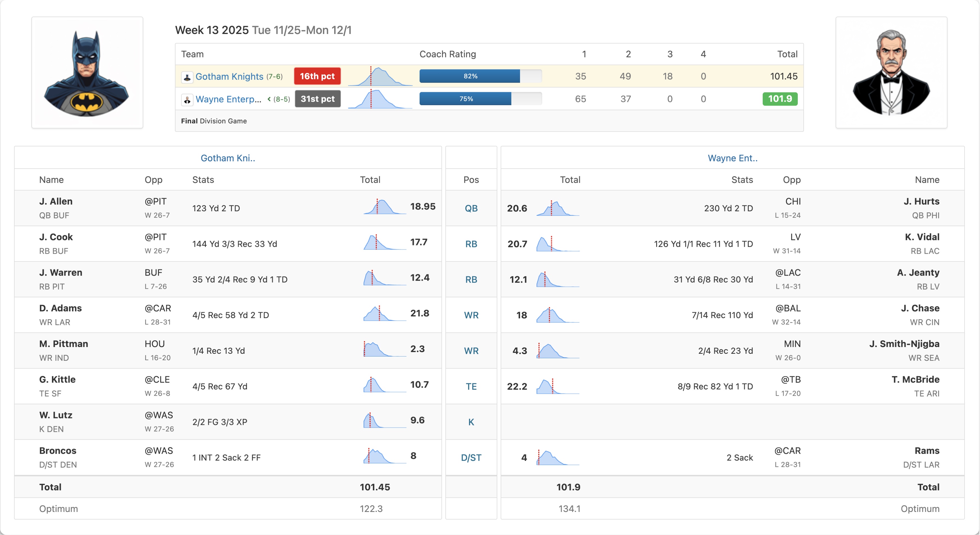Open the butler avatar image

pos(891,72)
